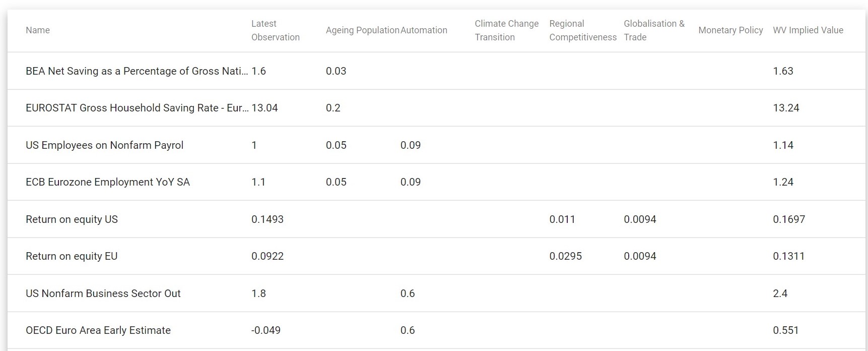Image resolution: width=868 pixels, height=351 pixels.
Task: Click ECB Eurozone Employment YoY SA row
Action: point(436,182)
